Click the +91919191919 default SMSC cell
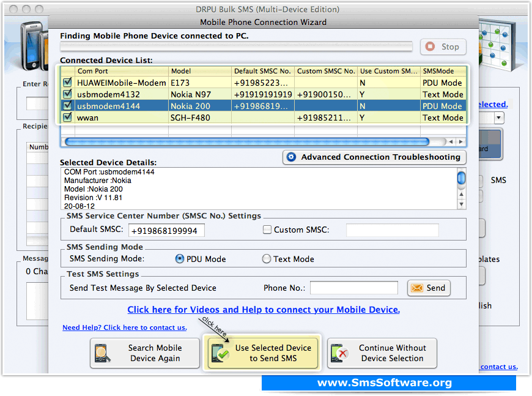 pyautogui.click(x=263, y=94)
